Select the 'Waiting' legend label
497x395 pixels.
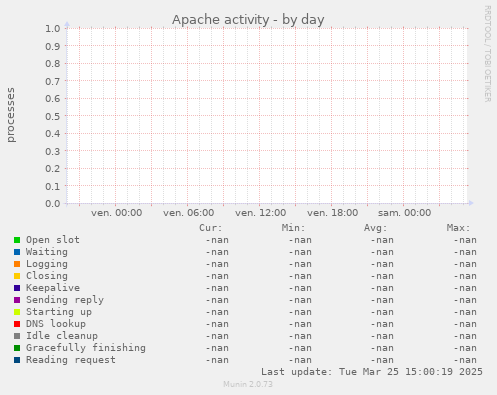(x=47, y=252)
